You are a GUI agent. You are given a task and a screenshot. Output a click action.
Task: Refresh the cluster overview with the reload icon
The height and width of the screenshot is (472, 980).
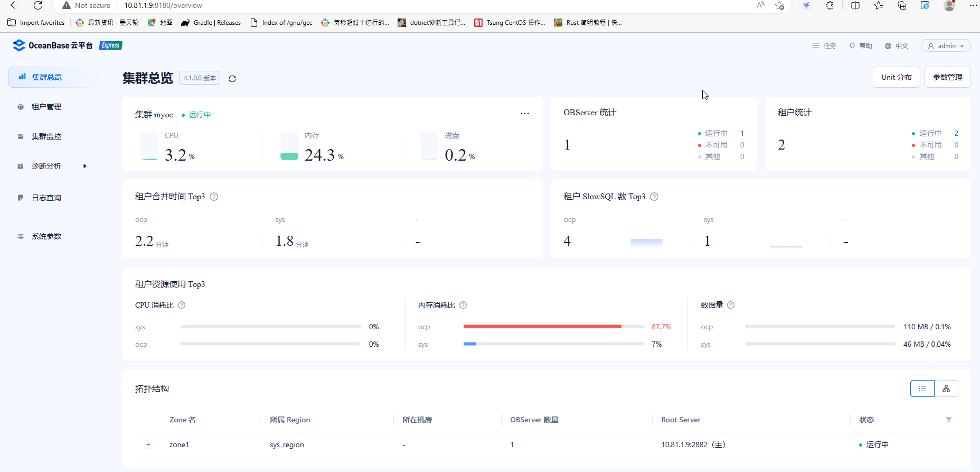(x=232, y=79)
